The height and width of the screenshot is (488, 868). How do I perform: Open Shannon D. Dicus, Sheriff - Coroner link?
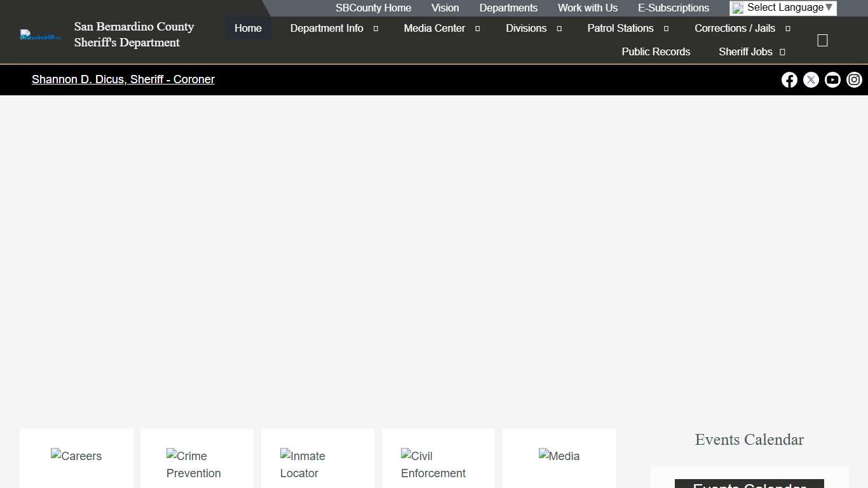123,79
